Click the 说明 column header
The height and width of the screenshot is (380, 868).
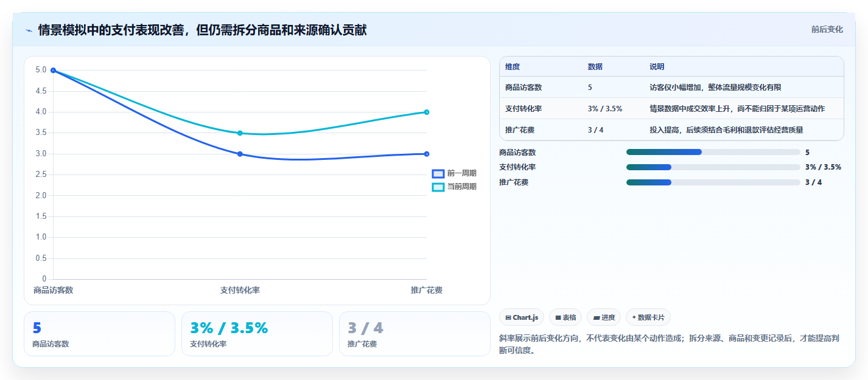(x=657, y=67)
